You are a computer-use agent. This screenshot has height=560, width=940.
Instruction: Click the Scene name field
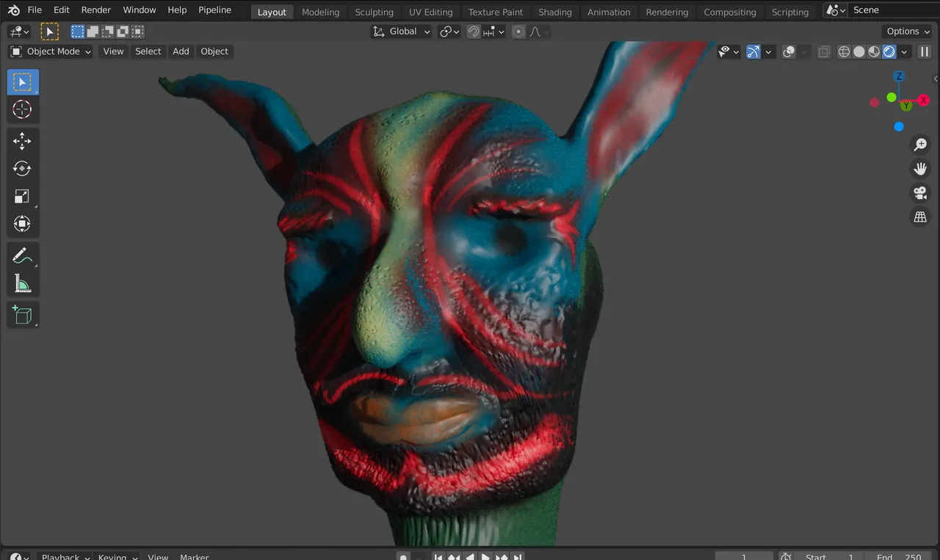(894, 10)
